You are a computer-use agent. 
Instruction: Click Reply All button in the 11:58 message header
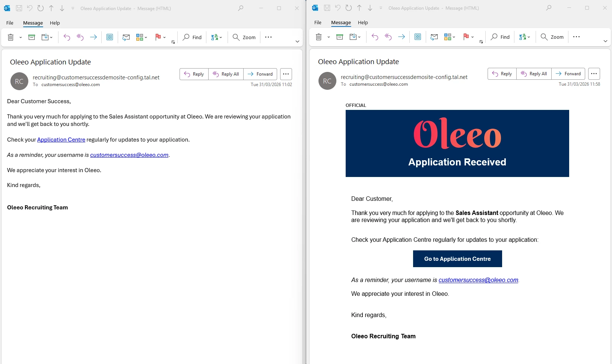[534, 74]
